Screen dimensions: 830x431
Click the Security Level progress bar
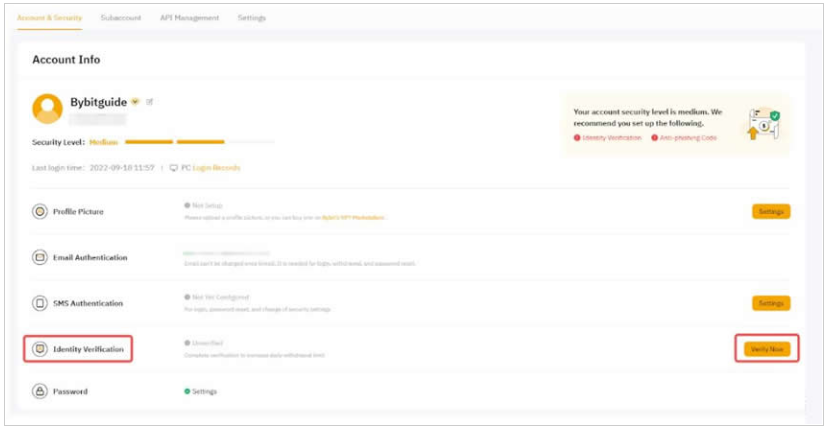pos(198,142)
